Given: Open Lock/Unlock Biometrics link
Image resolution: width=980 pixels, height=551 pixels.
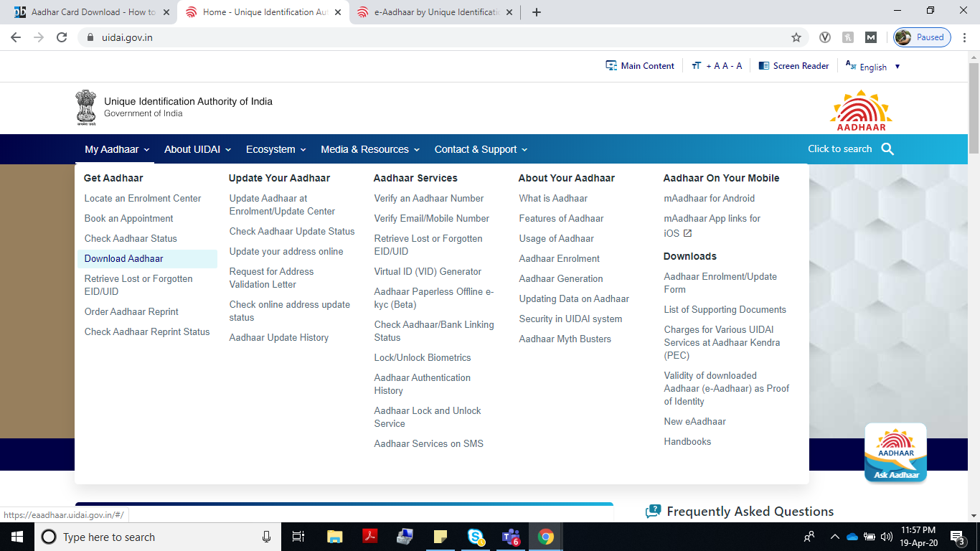Looking at the screenshot, I should coord(423,357).
